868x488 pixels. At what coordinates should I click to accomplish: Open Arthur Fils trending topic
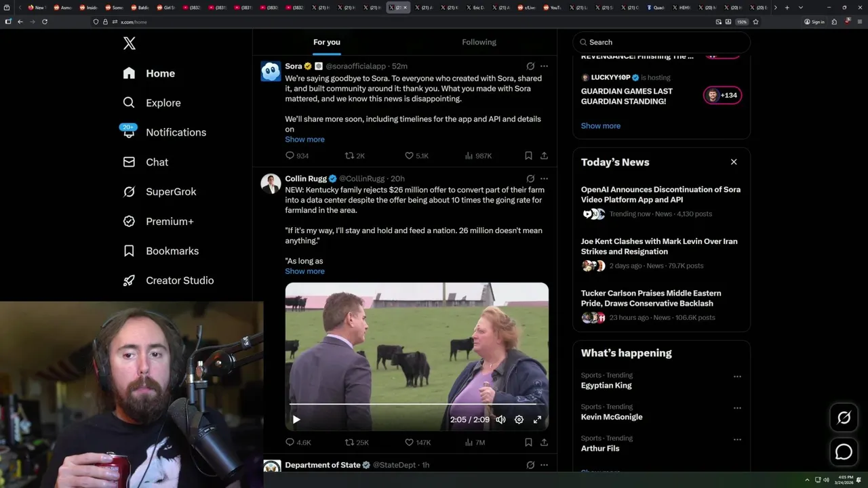600,449
